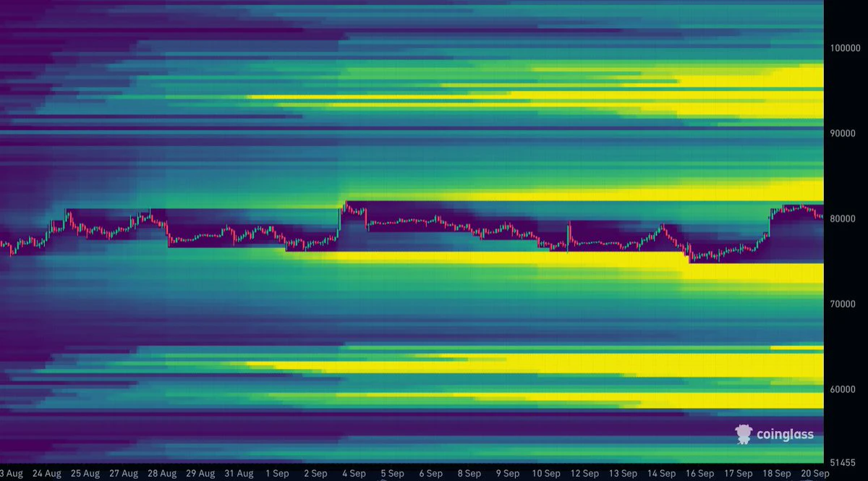
Task: Click the 12 Sep date label
Action: click(584, 474)
